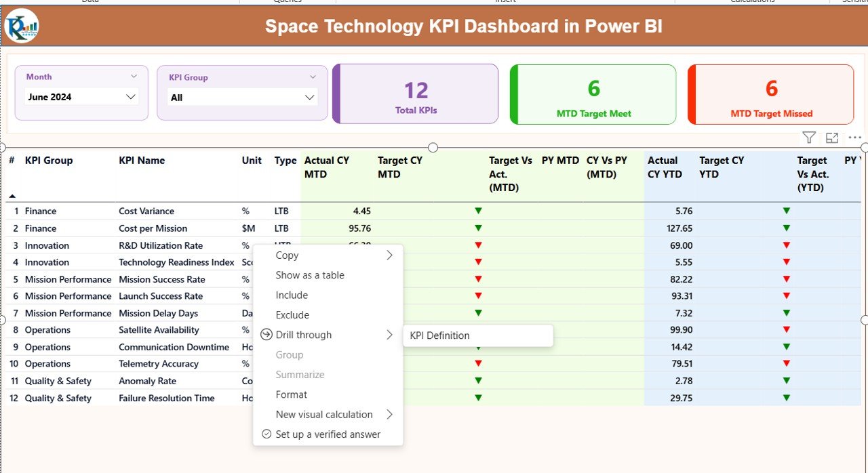Viewport: 868px width, 473px height.
Task: Click the focus mode icon above table
Action: coord(832,138)
